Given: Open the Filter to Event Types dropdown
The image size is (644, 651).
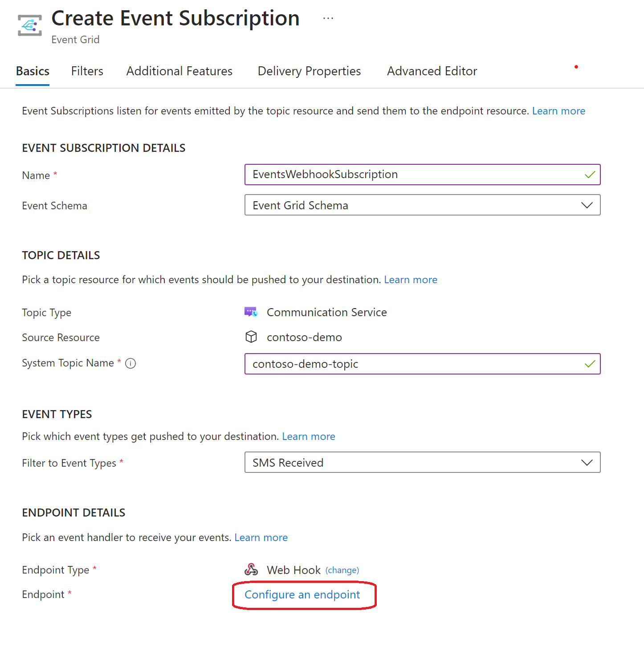Looking at the screenshot, I should click(x=423, y=462).
